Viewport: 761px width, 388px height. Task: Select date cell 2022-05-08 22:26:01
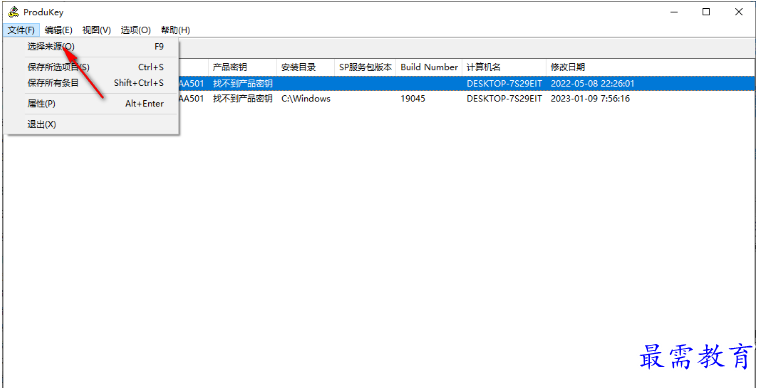click(x=593, y=84)
